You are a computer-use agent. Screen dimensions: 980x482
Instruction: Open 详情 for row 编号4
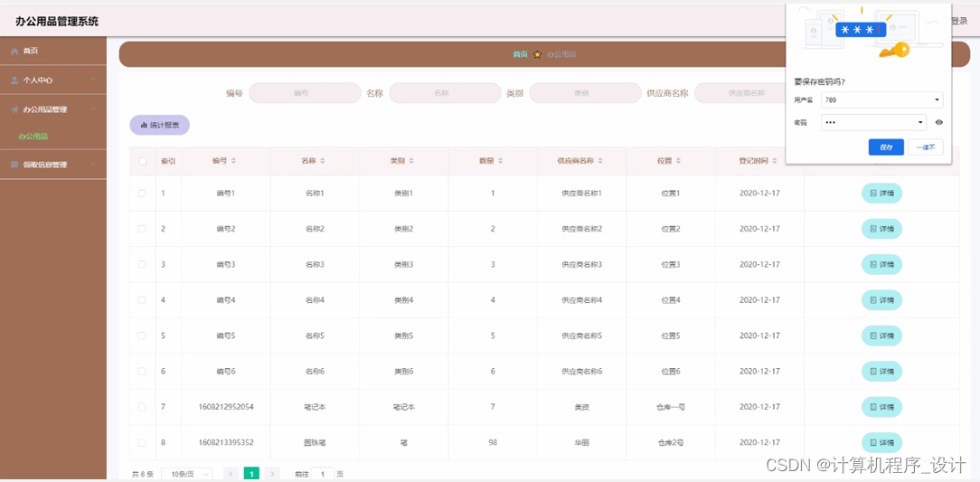pos(881,300)
